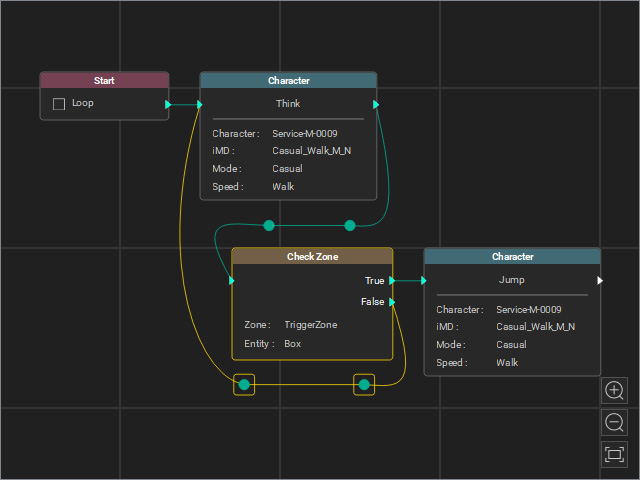Click the True output port on Check Zone
640x480 pixels.
click(392, 280)
